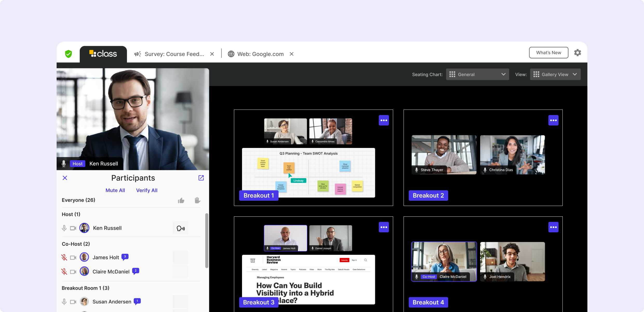Click the Mute All link
644x312 pixels.
coord(115,190)
